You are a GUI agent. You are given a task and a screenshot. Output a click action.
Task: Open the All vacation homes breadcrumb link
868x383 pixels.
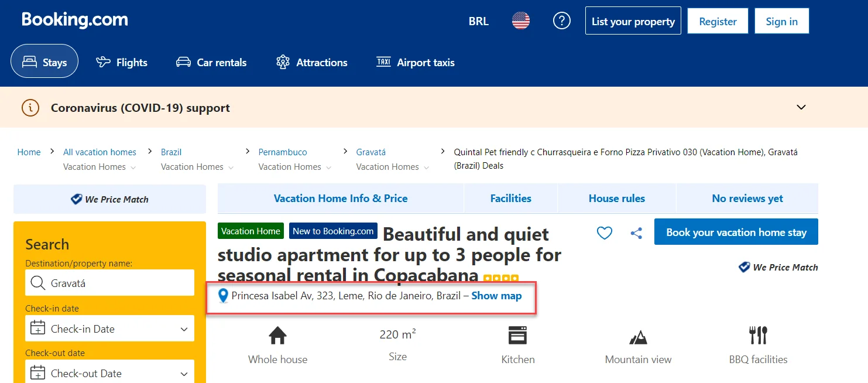[100, 152]
